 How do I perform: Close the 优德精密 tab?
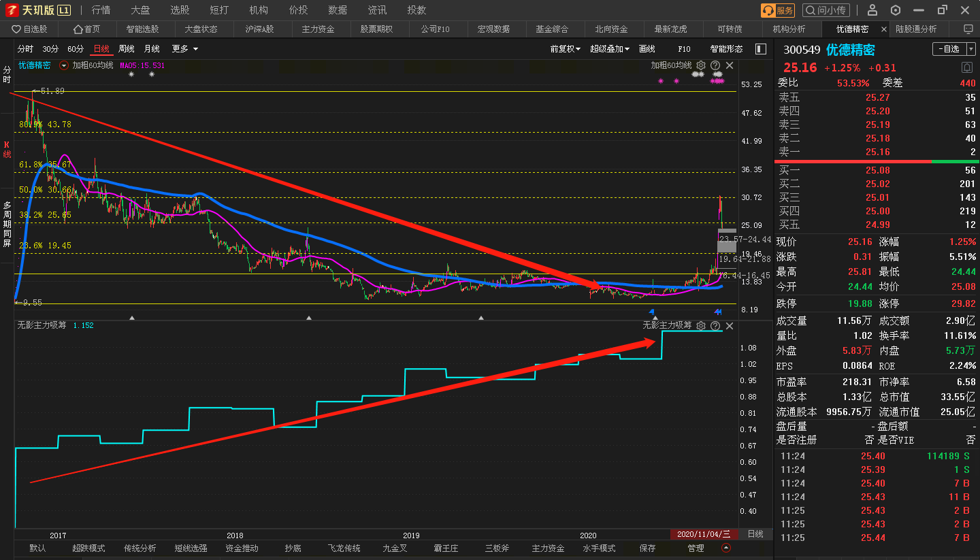click(884, 29)
